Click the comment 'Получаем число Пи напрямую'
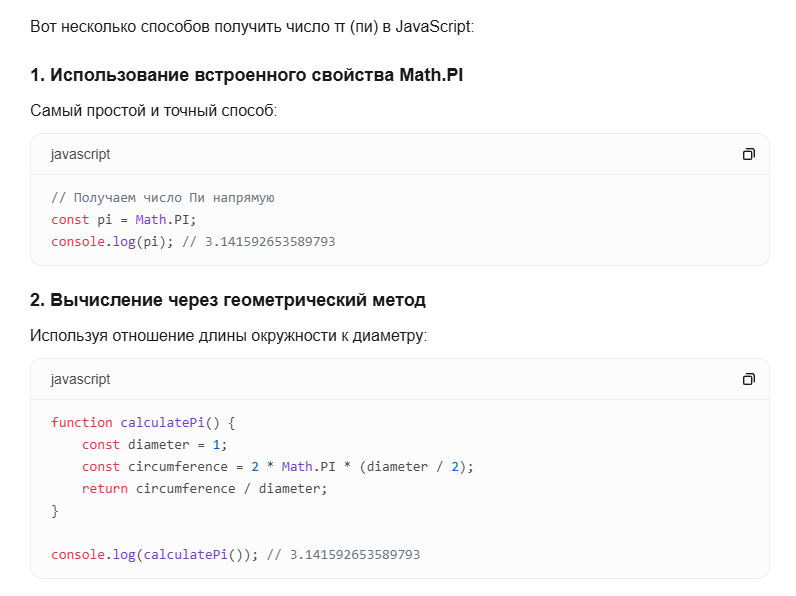Image resolution: width=796 pixels, height=596 pixels. point(163,197)
